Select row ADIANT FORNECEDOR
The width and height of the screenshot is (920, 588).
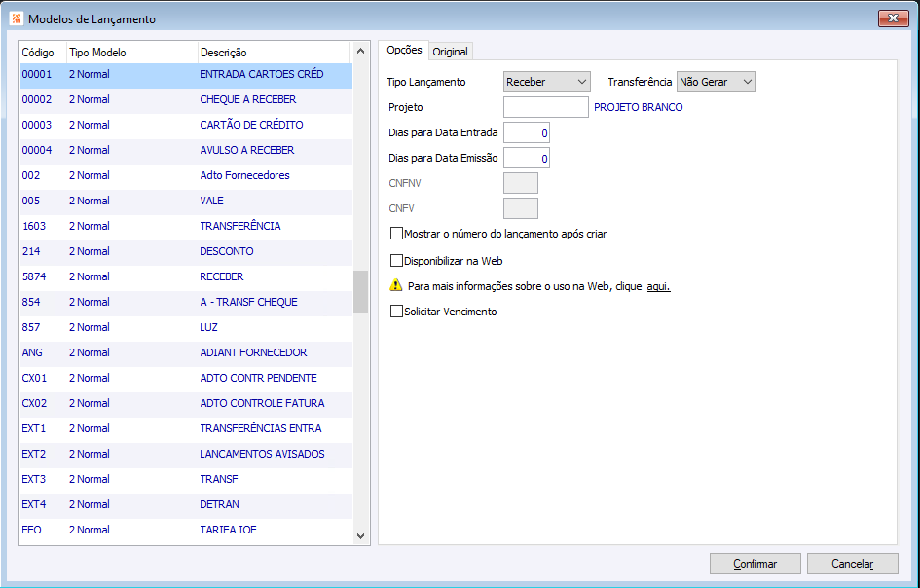(x=187, y=352)
